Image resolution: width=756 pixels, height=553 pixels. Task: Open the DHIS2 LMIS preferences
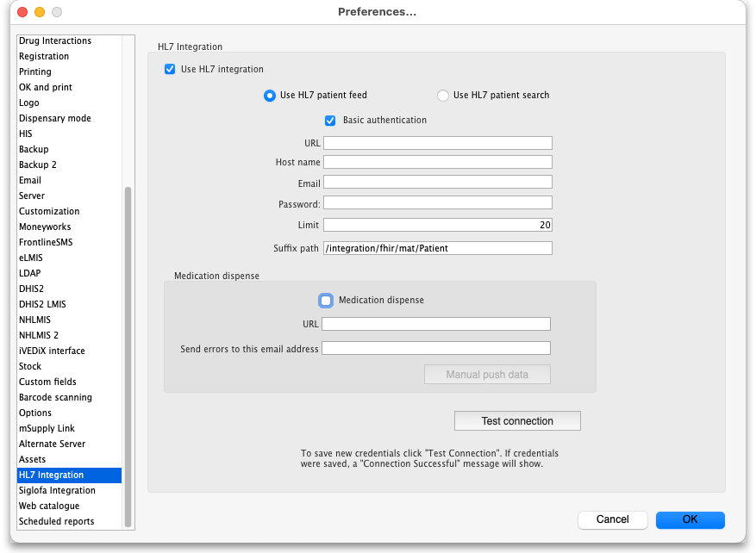click(42, 305)
